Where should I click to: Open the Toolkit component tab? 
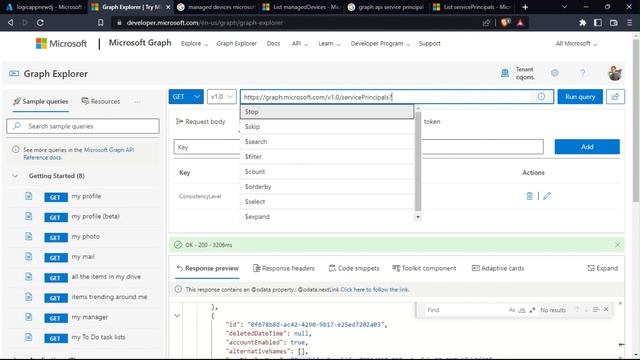(x=424, y=268)
